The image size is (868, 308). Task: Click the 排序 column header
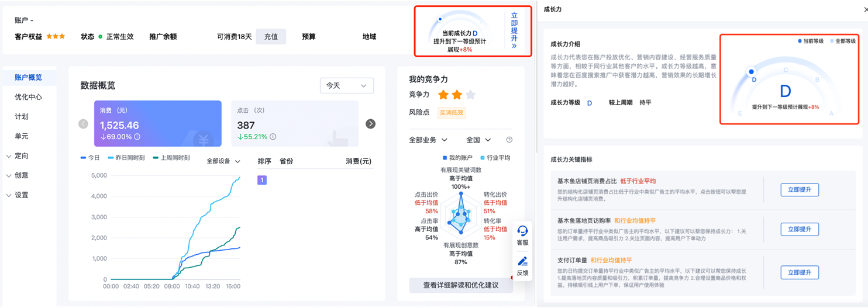point(264,161)
